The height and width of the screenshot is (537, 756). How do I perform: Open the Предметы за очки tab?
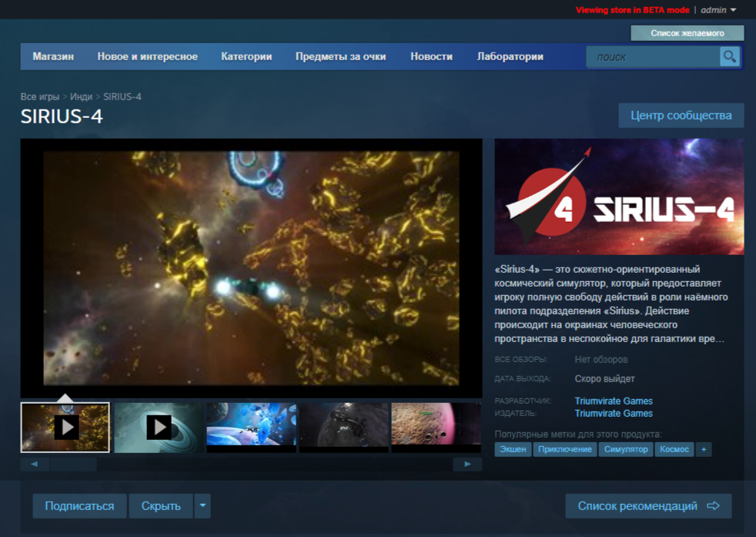click(340, 56)
